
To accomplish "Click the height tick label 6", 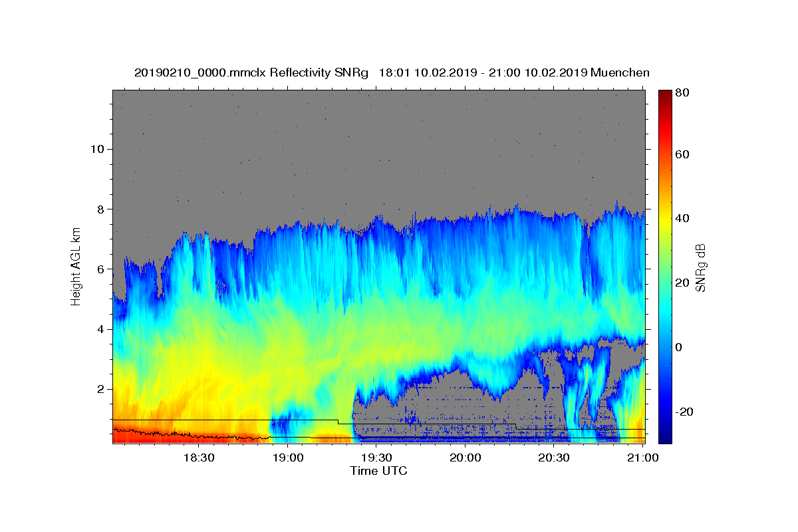I will pyautogui.click(x=101, y=269).
